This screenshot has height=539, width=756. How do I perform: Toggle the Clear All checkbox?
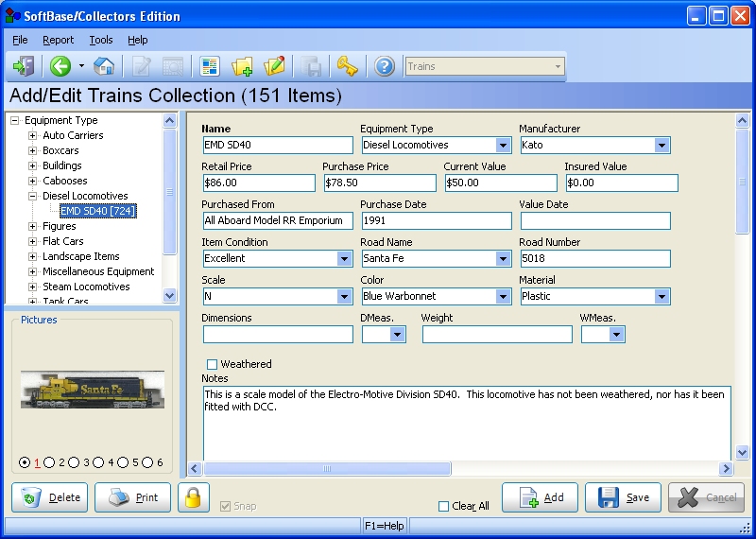coord(443,506)
